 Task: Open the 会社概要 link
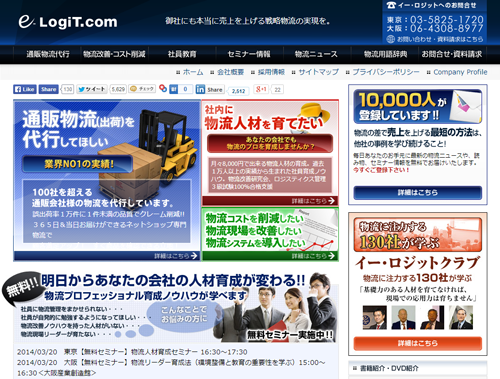pos(230,72)
